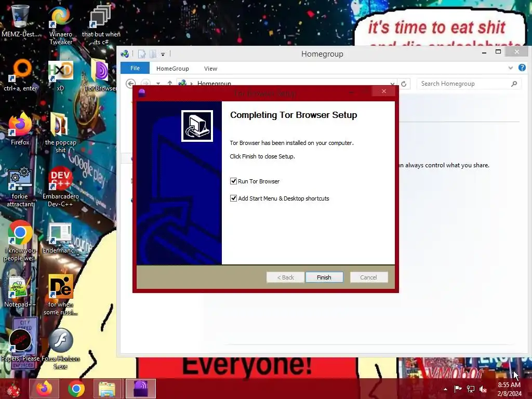Select 'forkie attractant' desktop shortcut

[x=20, y=187]
